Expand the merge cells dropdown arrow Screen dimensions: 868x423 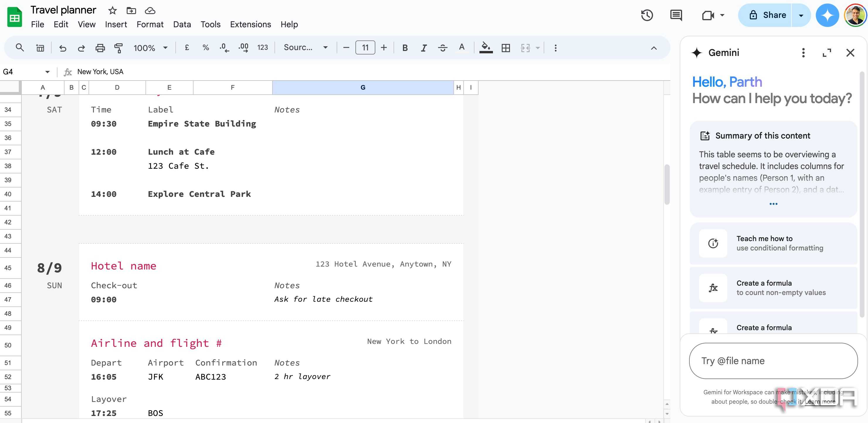[538, 48]
